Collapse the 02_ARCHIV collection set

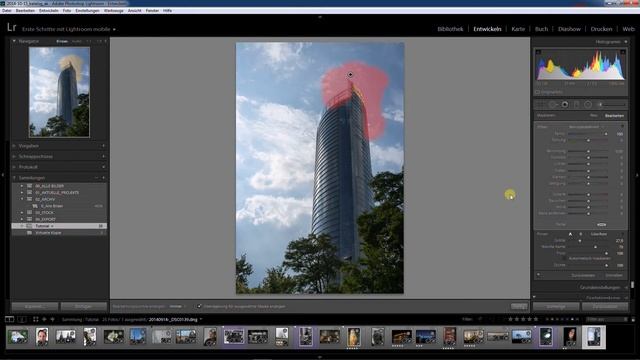tap(22, 199)
